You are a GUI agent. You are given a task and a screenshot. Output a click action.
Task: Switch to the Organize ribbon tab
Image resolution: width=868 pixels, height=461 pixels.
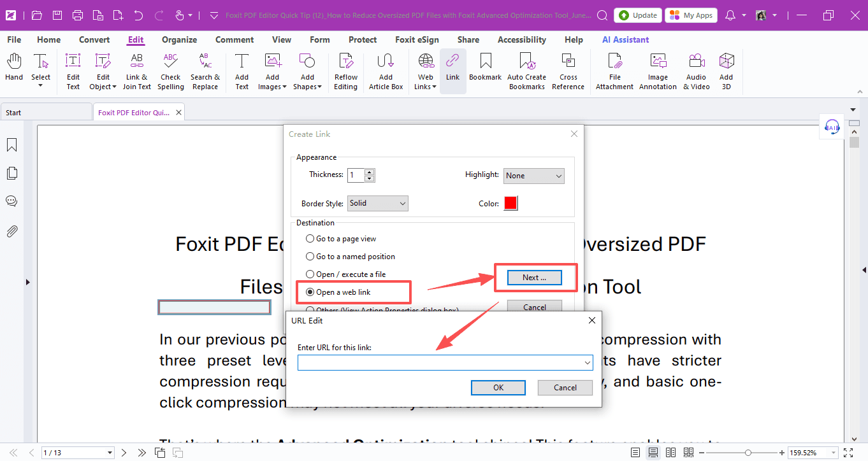click(179, 39)
